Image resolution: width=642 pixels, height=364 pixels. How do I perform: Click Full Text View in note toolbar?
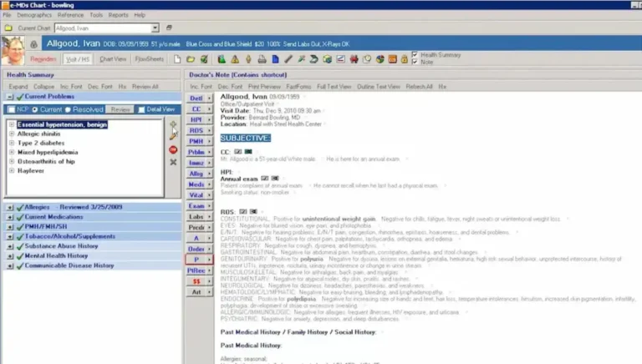[334, 87]
